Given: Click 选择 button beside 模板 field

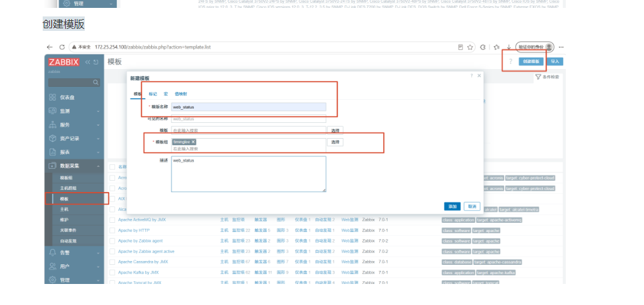Looking at the screenshot, I should 335,130.
